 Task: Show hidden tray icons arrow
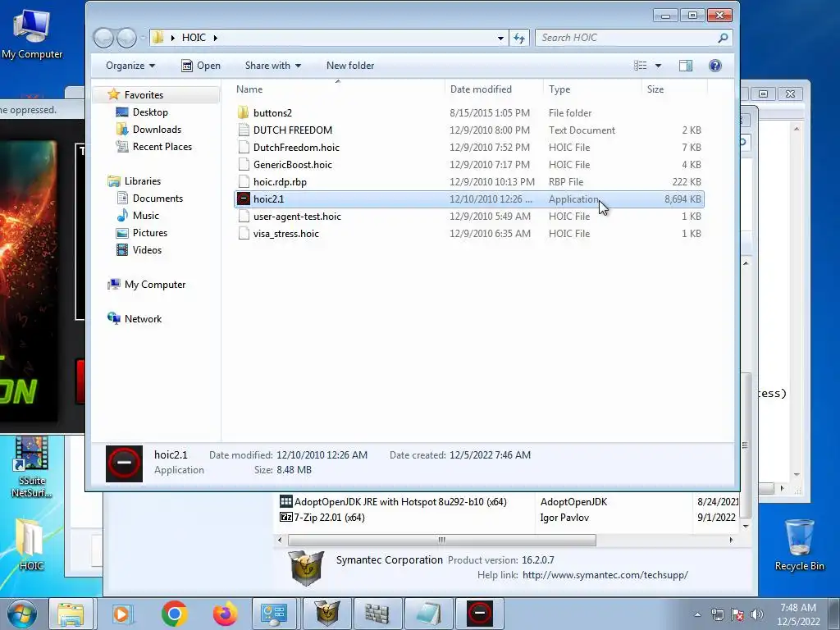click(x=697, y=614)
